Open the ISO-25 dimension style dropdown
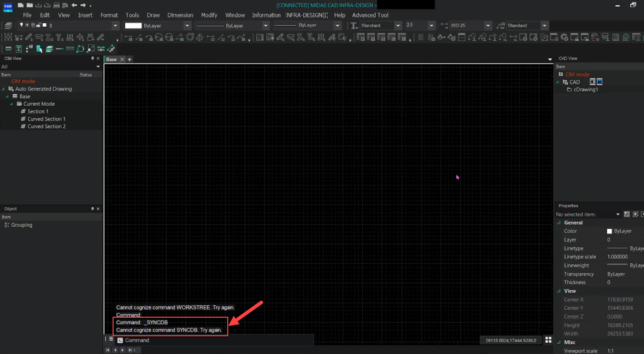 pyautogui.click(x=488, y=25)
